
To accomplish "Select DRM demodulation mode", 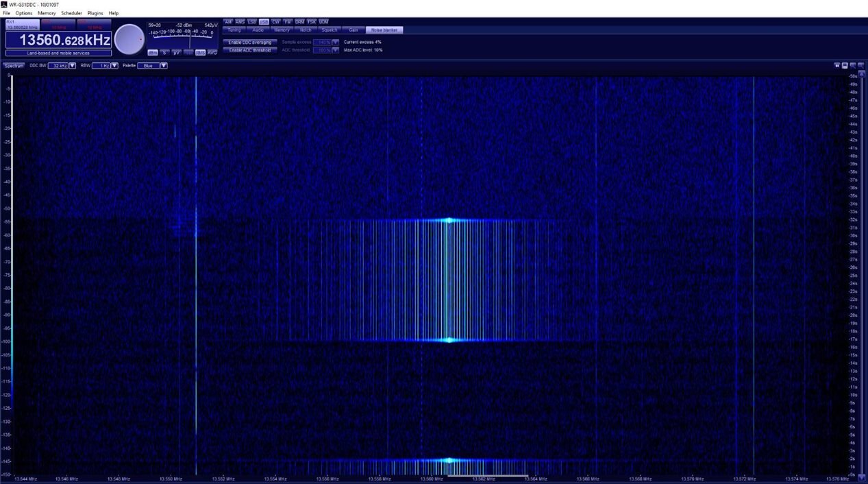I will pos(299,21).
